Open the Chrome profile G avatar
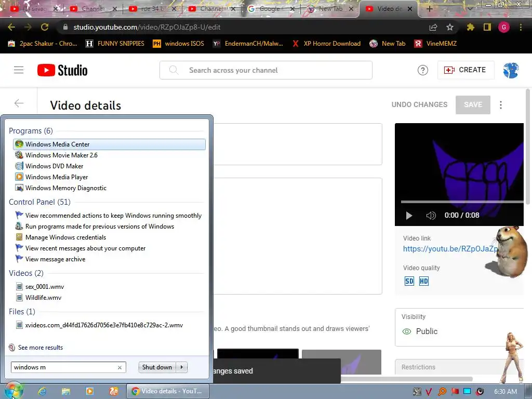 [504, 27]
